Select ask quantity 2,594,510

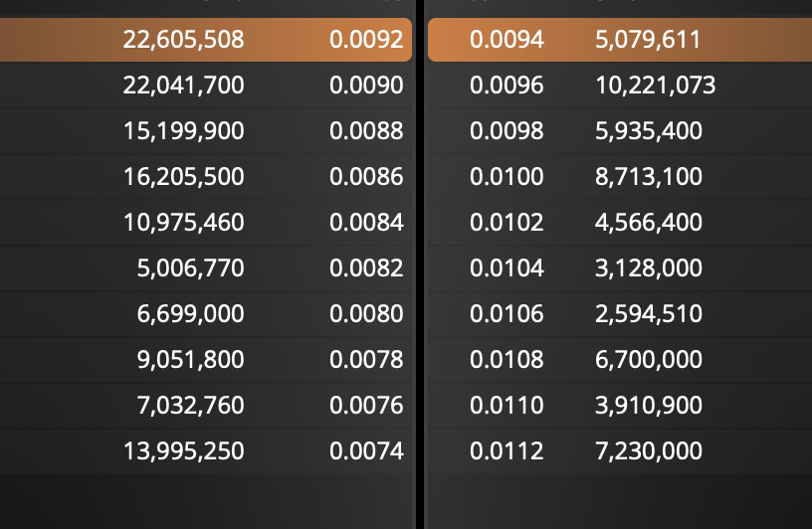point(648,314)
